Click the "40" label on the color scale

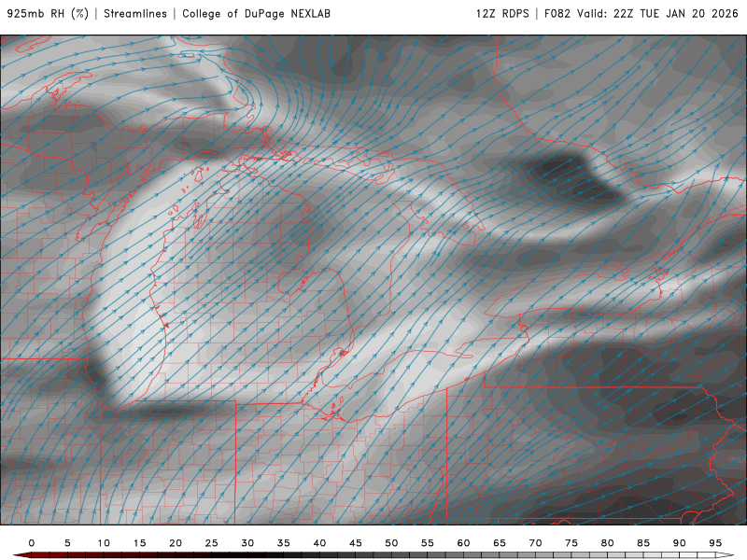point(319,543)
